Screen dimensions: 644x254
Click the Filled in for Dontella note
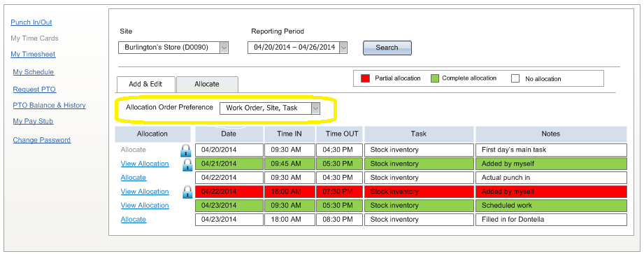coord(551,220)
